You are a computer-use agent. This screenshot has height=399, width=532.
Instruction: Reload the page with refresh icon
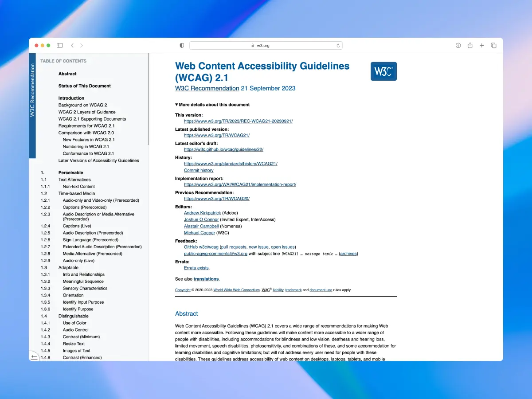tap(338, 45)
